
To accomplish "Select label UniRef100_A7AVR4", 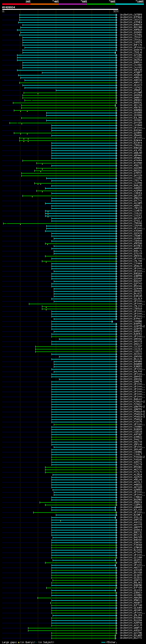I will [x=131, y=161].
